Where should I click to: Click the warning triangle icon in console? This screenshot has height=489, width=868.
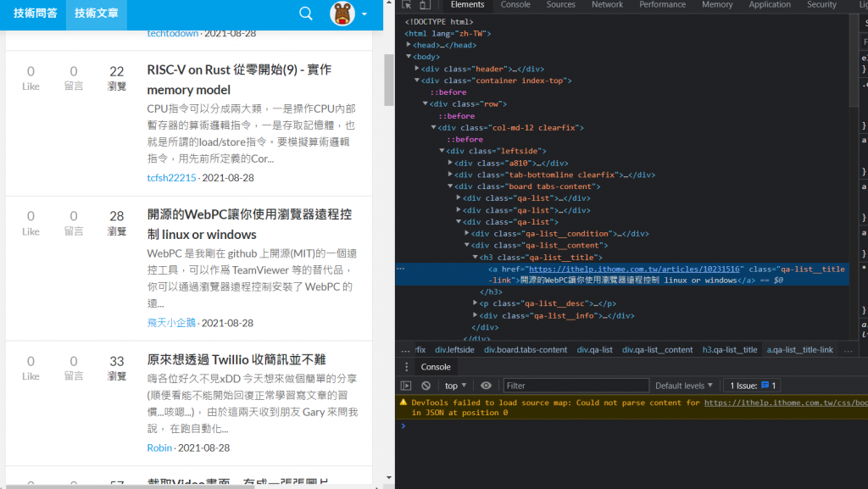(403, 403)
